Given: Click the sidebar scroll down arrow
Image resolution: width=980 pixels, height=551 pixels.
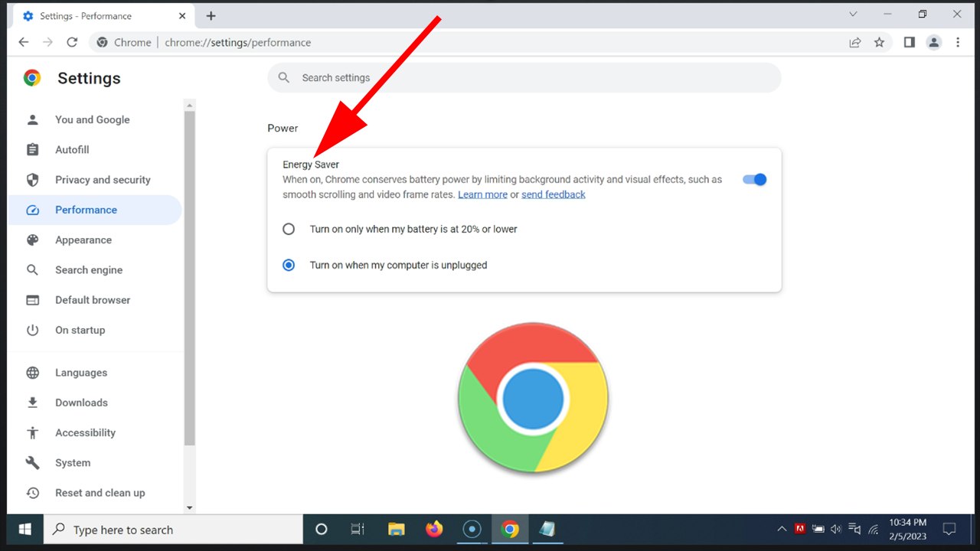Looking at the screenshot, I should [x=190, y=507].
